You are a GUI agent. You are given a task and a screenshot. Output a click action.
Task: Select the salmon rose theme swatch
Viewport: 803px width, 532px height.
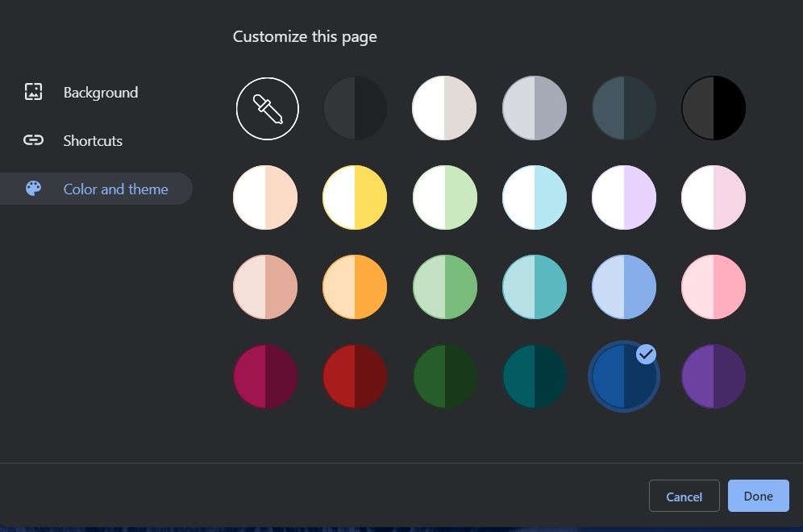coord(265,287)
